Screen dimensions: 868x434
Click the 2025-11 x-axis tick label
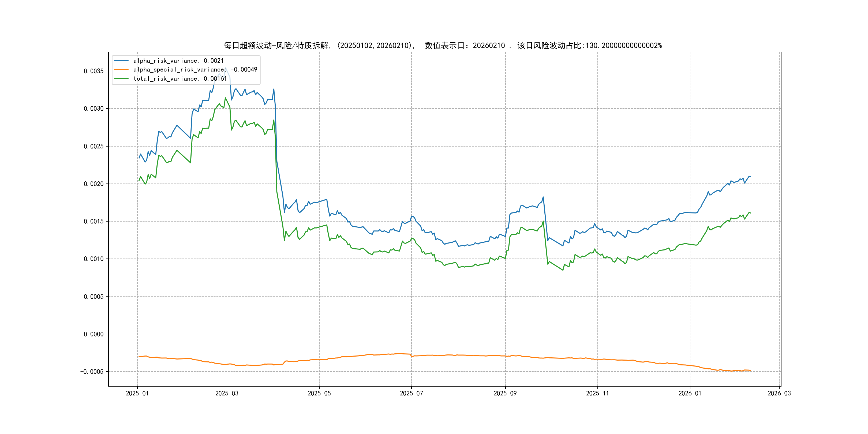click(597, 393)
